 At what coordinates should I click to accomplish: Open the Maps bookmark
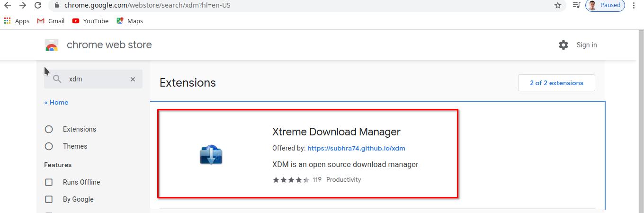[x=130, y=21]
